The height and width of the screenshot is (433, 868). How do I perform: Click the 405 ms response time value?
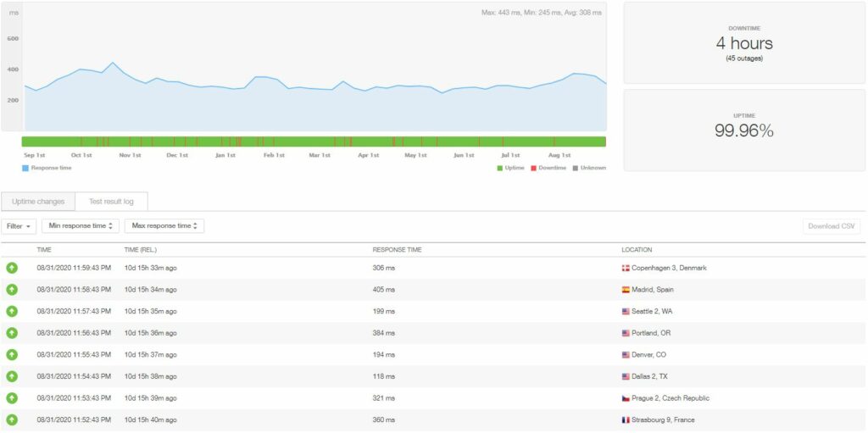(x=384, y=290)
